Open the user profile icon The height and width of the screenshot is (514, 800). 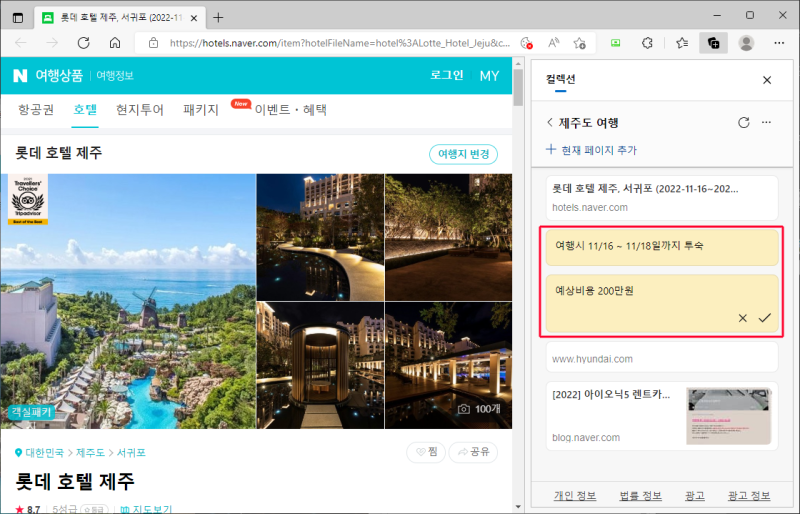coord(746,43)
